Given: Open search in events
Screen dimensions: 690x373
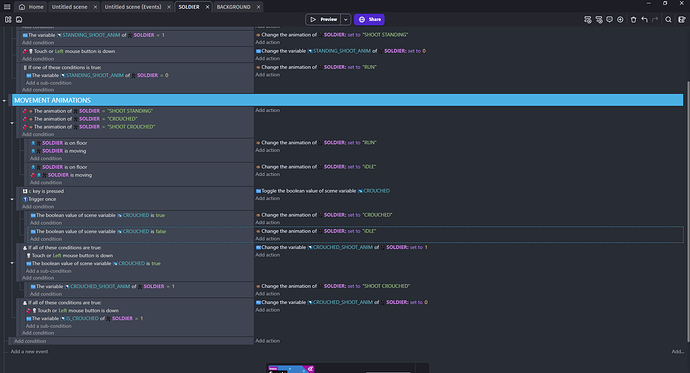Looking at the screenshot, I should (x=668, y=19).
